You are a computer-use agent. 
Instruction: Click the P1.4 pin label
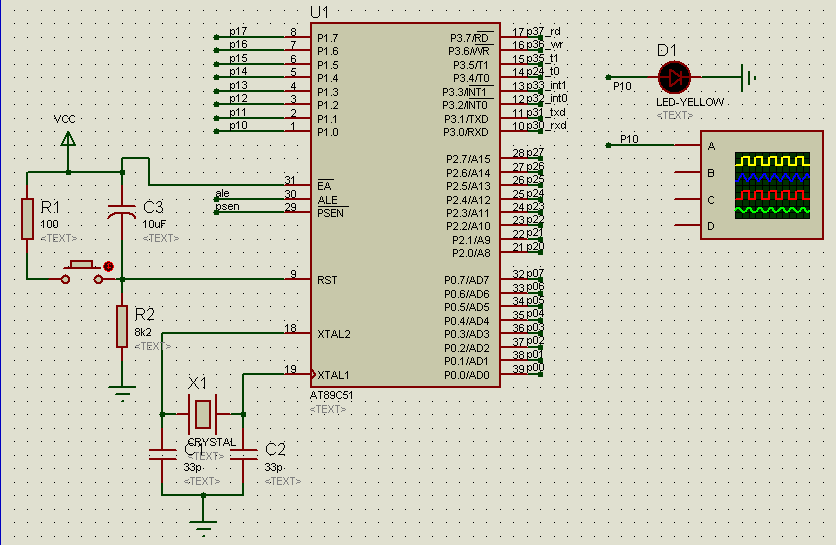(327, 78)
